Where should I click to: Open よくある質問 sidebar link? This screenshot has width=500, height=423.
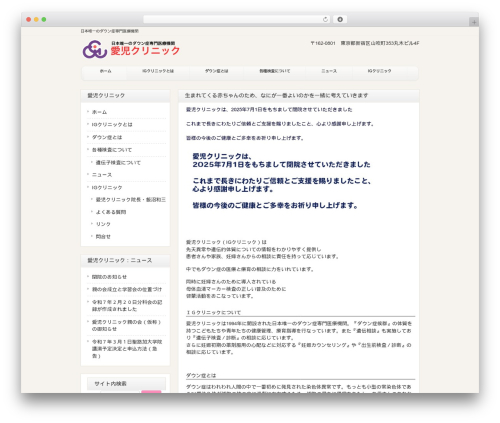point(111,212)
